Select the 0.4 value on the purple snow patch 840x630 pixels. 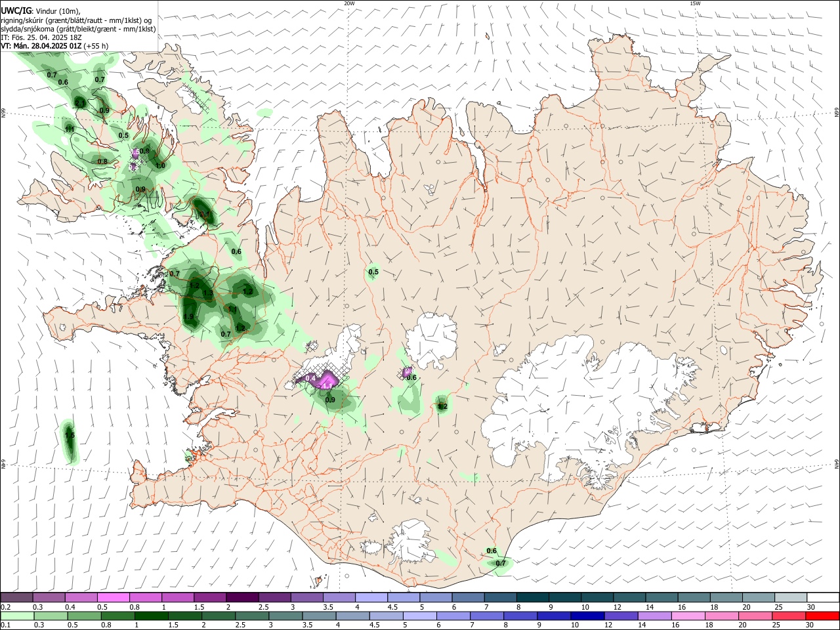[x=311, y=379]
